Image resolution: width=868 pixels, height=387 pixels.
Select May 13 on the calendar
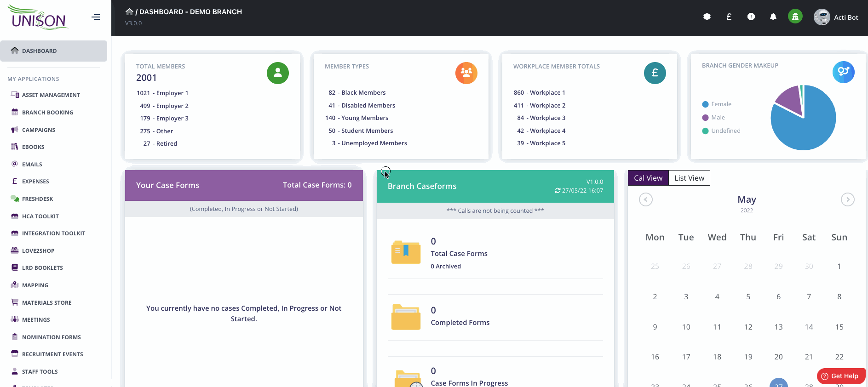778,327
